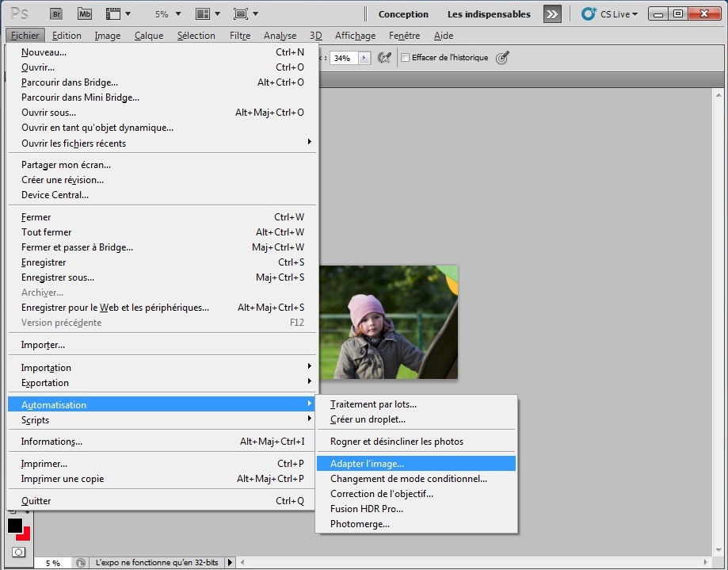
Task: Expand Ouvrir les fichiers récents submenu
Action: [162, 143]
